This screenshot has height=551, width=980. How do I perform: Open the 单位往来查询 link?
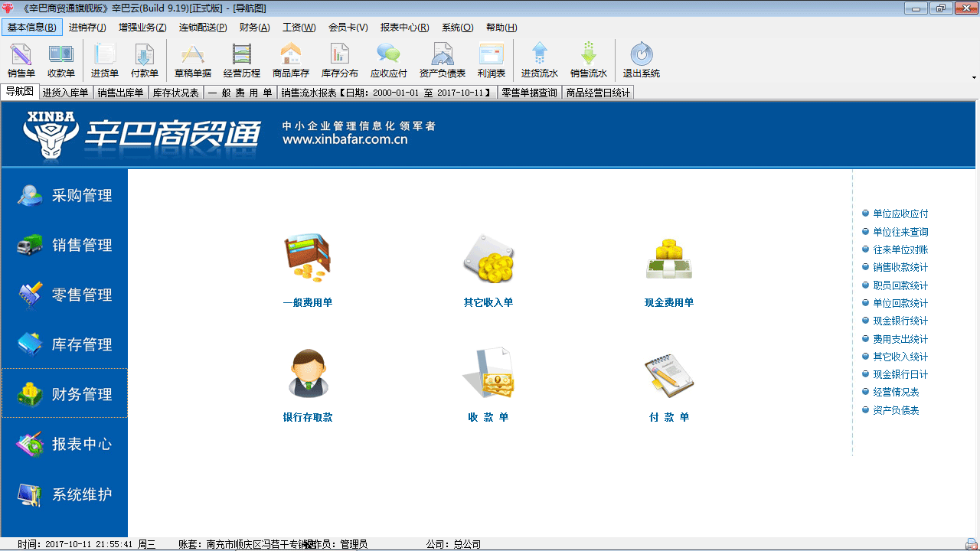[x=900, y=232]
